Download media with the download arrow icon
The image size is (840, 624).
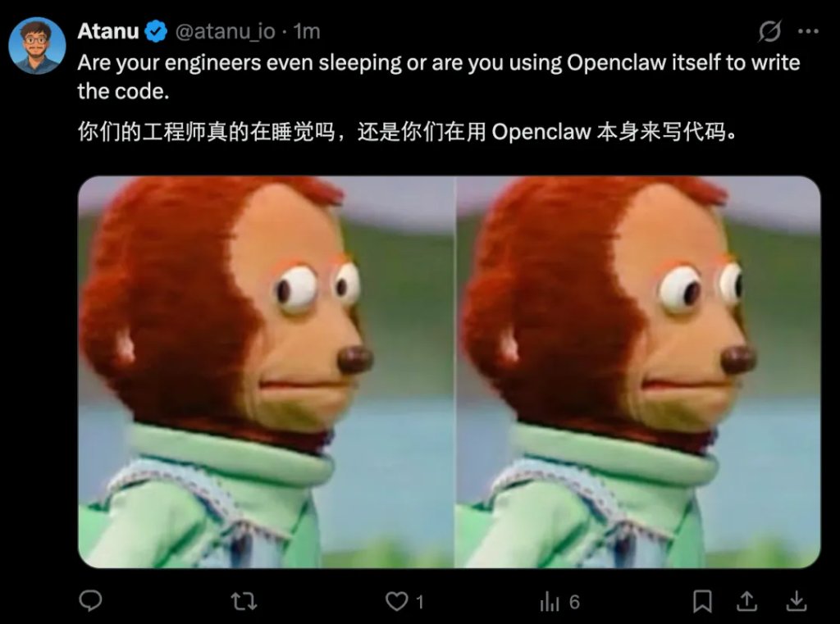point(796,602)
